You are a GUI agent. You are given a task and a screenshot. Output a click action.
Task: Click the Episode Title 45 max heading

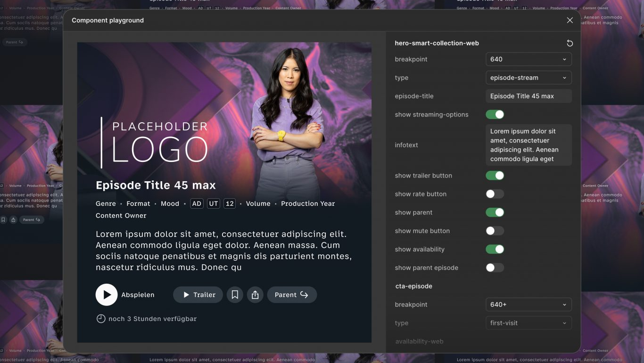(x=156, y=186)
